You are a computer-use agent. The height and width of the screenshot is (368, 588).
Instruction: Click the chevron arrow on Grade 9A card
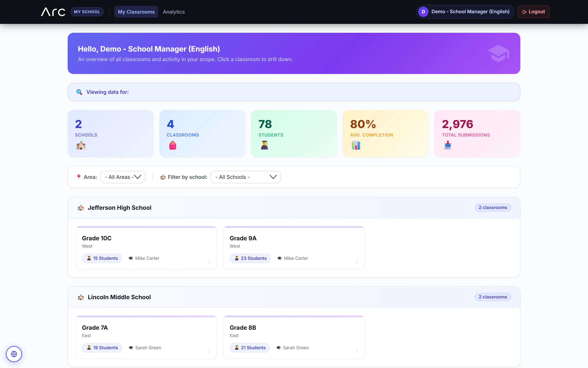(x=357, y=262)
